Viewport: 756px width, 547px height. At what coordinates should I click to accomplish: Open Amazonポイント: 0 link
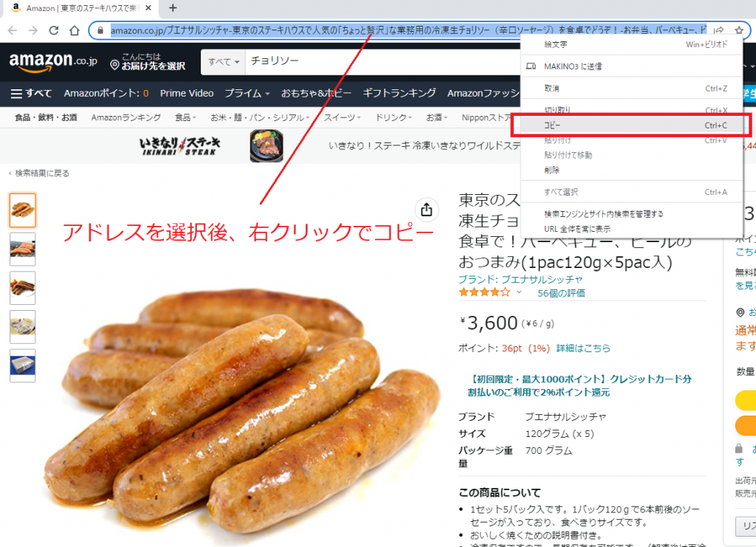pos(106,93)
